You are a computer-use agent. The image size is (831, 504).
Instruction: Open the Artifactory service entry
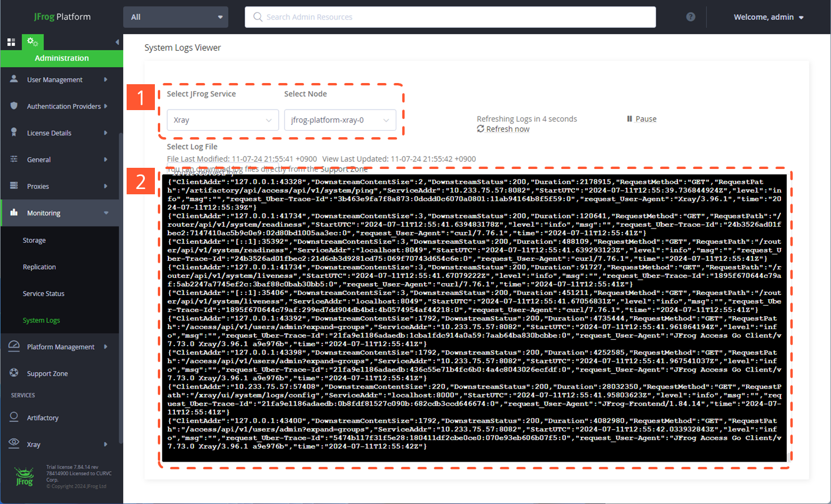[x=42, y=417]
